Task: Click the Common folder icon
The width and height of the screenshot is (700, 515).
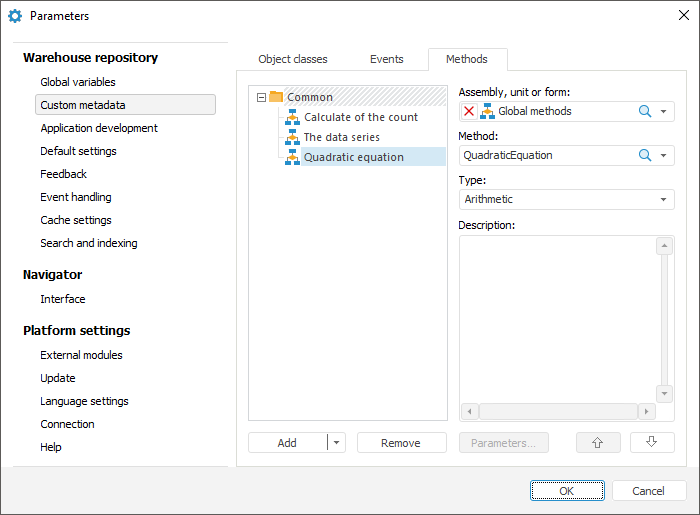Action: [x=276, y=97]
